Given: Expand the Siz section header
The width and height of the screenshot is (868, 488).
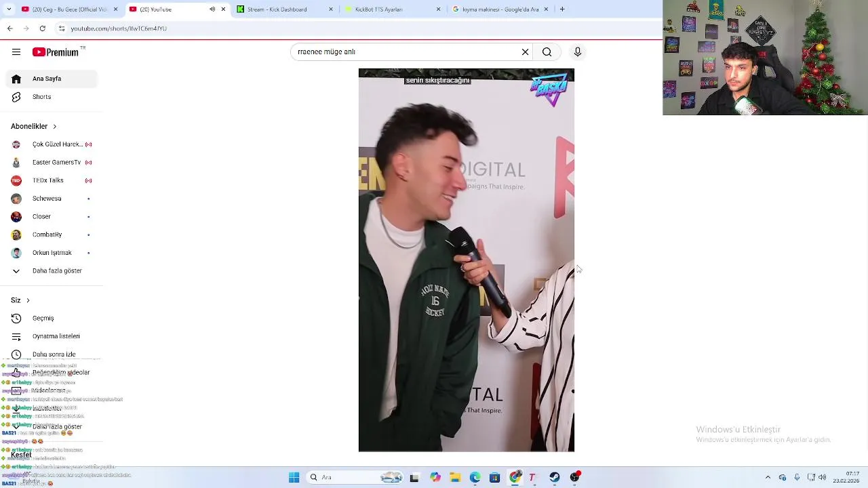Looking at the screenshot, I should click(x=20, y=300).
